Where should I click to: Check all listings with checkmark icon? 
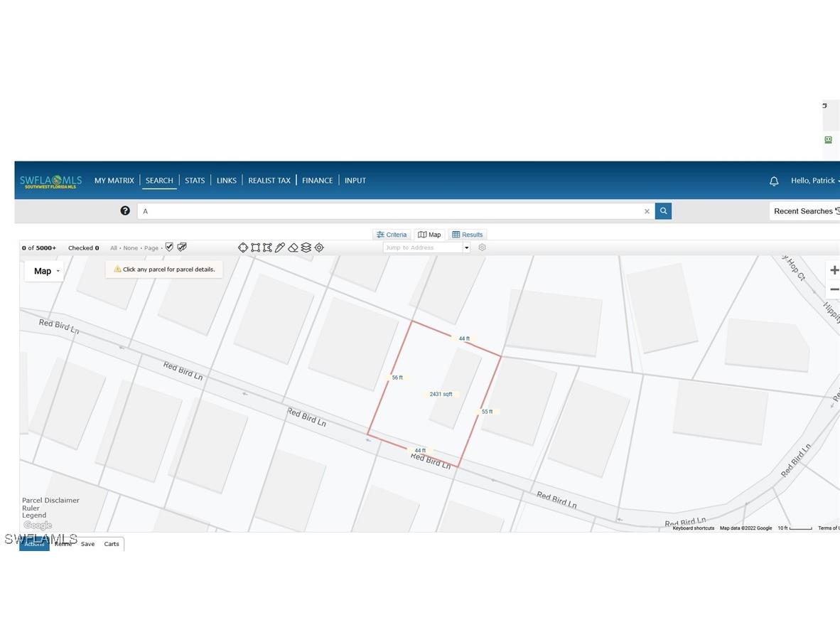point(169,247)
